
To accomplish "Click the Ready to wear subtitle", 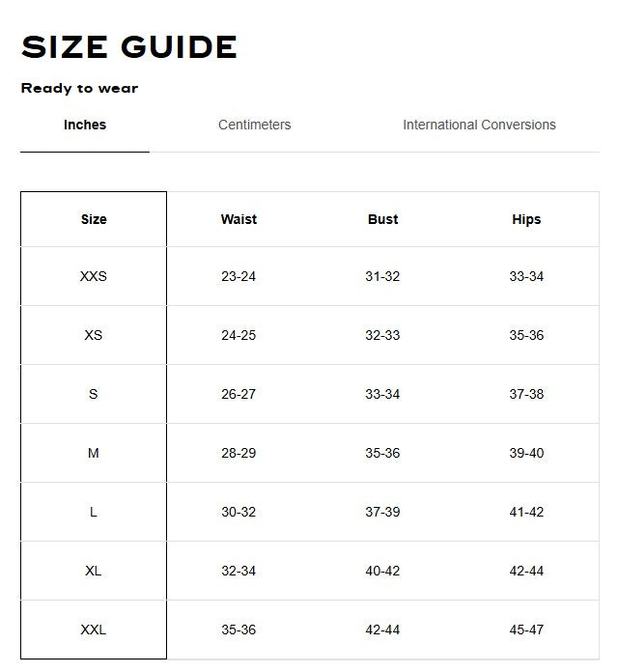I will point(79,88).
